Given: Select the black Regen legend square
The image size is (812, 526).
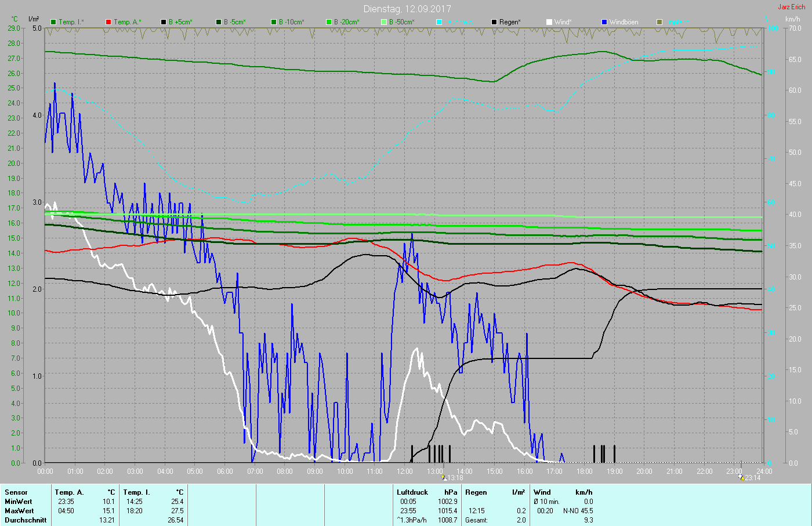Looking at the screenshot, I should tap(494, 22).
